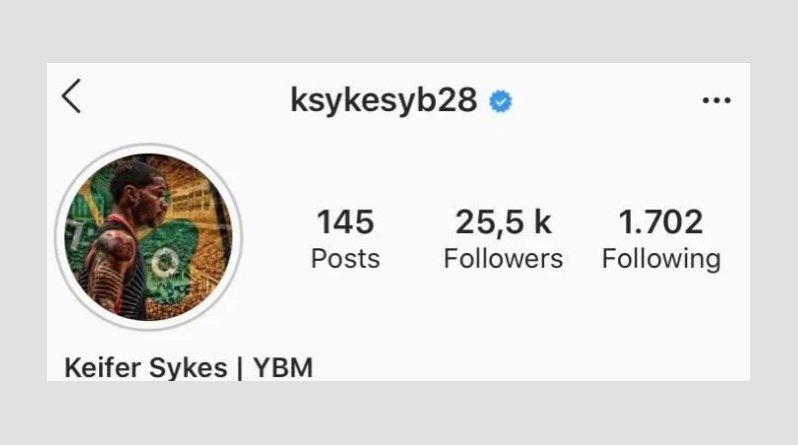Image resolution: width=798 pixels, height=445 pixels.
Task: Select the Posts label
Action: (x=346, y=259)
